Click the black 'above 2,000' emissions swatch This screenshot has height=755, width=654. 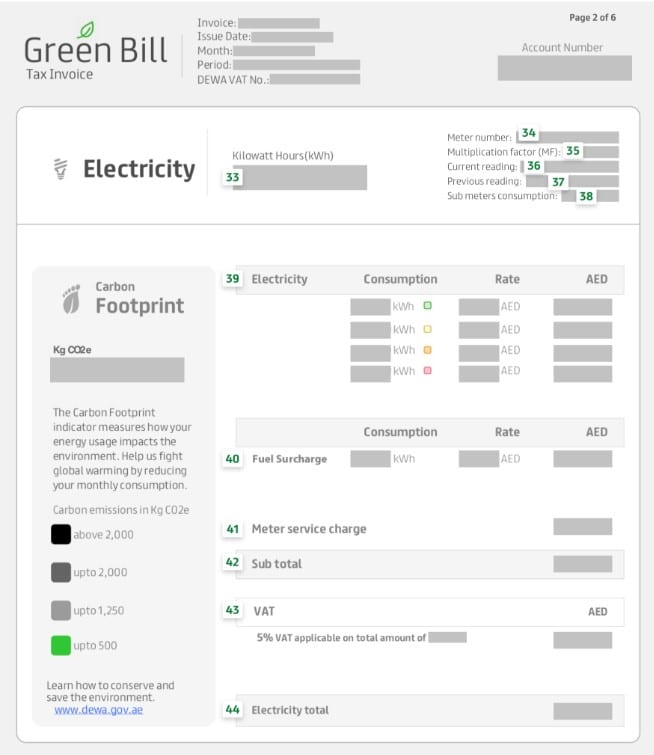coord(61,535)
